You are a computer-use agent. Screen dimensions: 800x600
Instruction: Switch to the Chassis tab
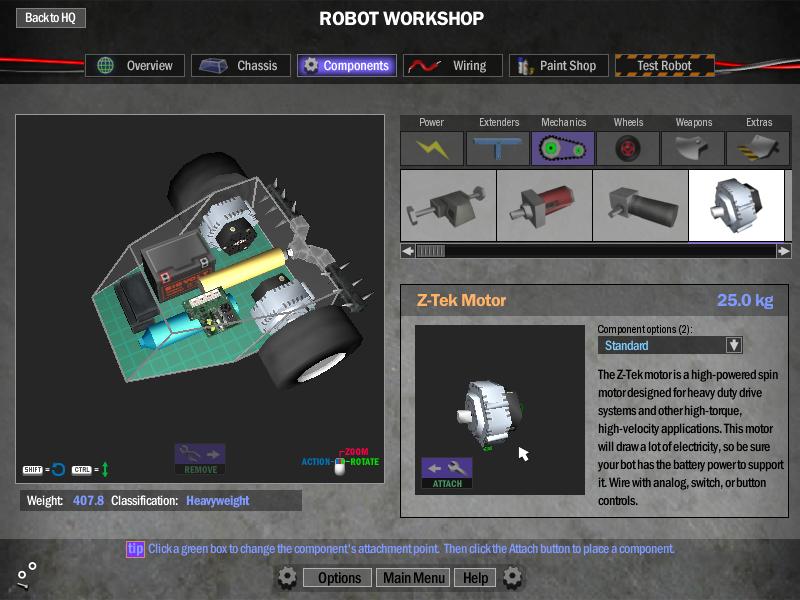241,66
